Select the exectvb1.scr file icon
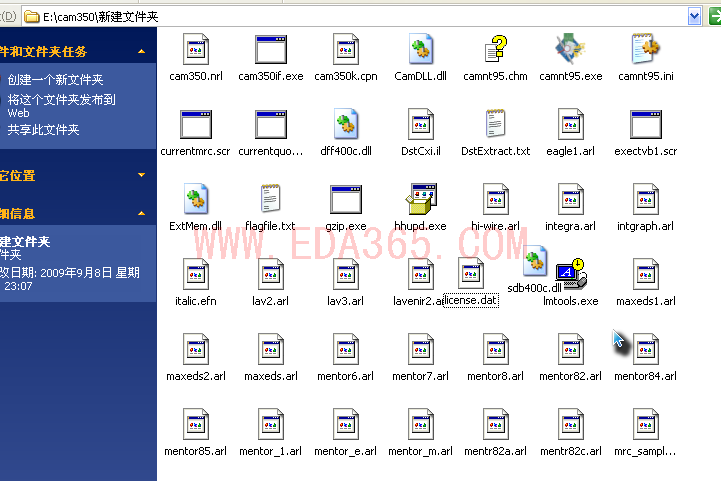This screenshot has height=481, width=721. (x=646, y=124)
